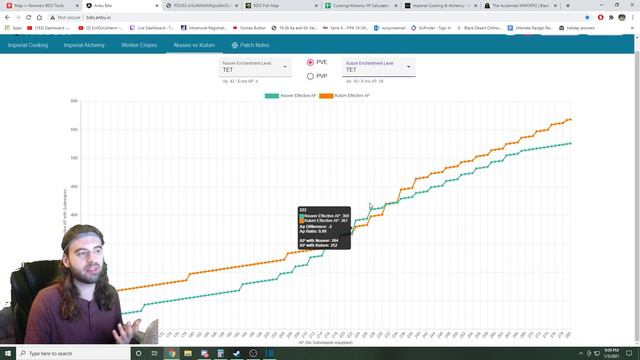Screen dimensions: 640x360
Task: Click the Not secure warning icon
Action: click(52, 18)
